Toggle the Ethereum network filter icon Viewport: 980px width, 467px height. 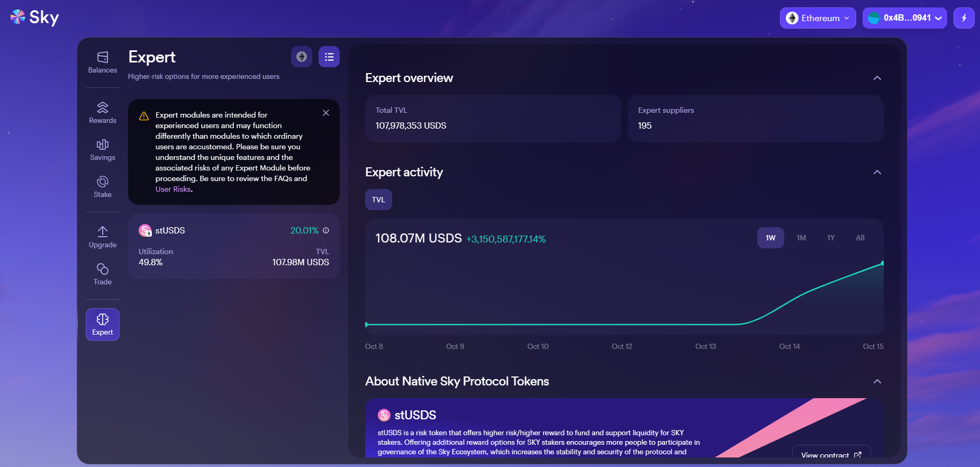[x=302, y=57]
